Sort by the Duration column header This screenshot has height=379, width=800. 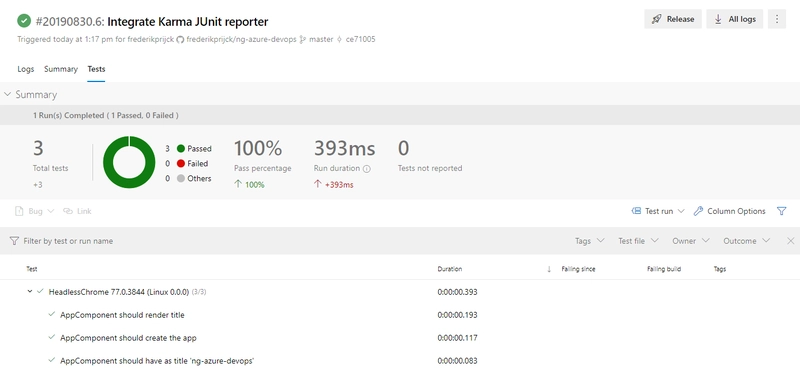449,269
